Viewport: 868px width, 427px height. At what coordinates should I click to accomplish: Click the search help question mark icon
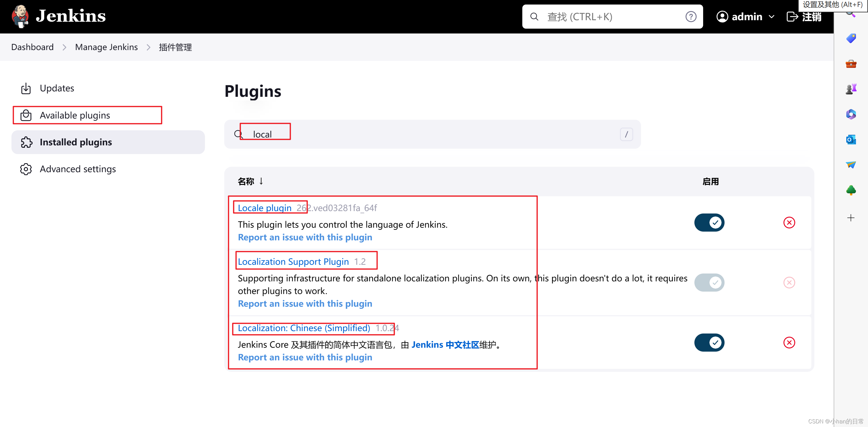(x=690, y=17)
